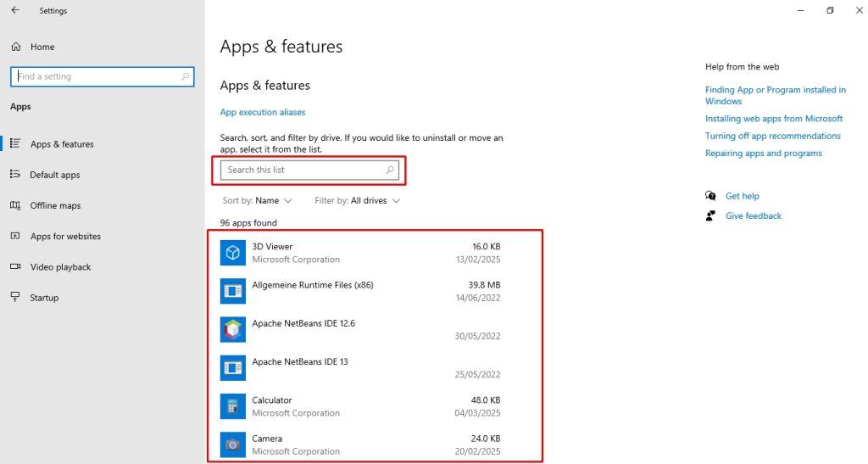Restore down the Settings window
Screen dimensions: 868x464
830,10
